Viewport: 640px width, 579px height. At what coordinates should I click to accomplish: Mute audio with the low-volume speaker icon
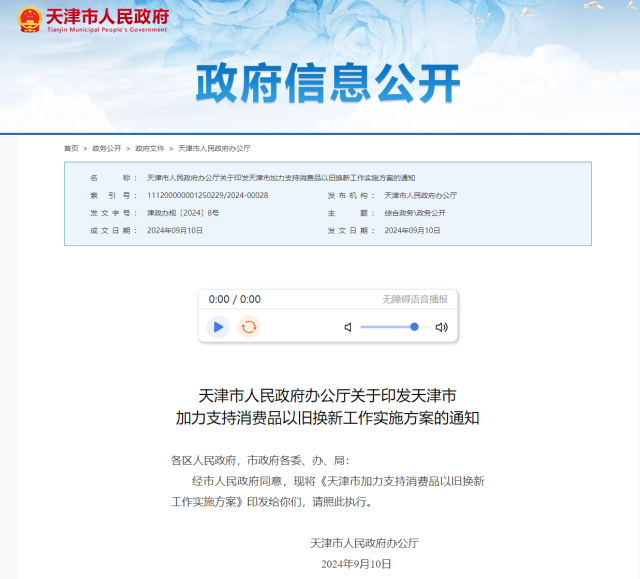[x=348, y=327]
